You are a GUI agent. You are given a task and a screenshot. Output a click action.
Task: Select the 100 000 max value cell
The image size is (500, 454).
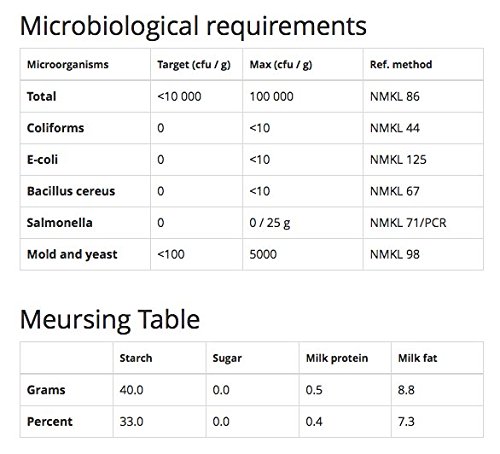click(x=271, y=96)
